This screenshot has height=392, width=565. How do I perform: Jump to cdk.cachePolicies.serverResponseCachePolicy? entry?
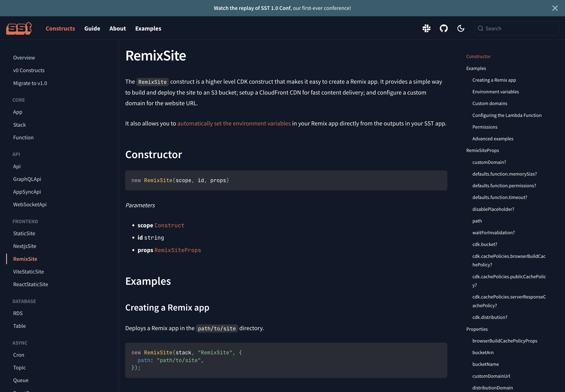(509, 301)
